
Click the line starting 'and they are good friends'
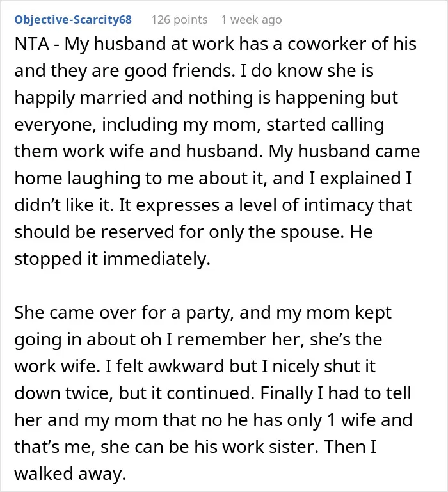click(194, 70)
